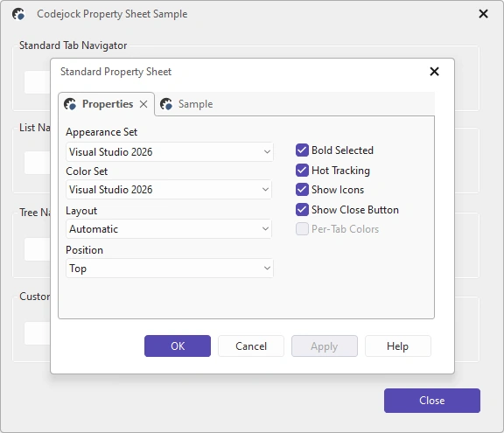Click the Codejock app icon in title bar
This screenshot has width=504, height=433.
pyautogui.click(x=18, y=14)
